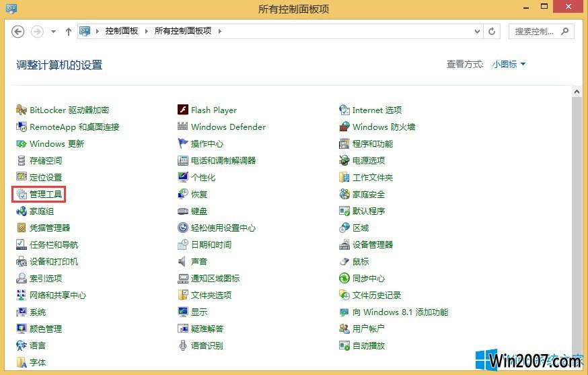Click the 声音 speaker icon
This screenshot has height=375, width=588.
tap(182, 261)
